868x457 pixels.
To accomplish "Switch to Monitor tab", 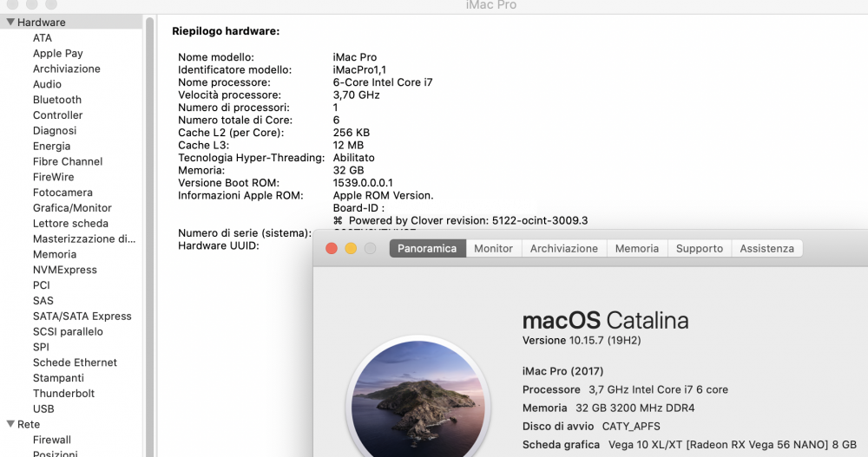I will 493,248.
